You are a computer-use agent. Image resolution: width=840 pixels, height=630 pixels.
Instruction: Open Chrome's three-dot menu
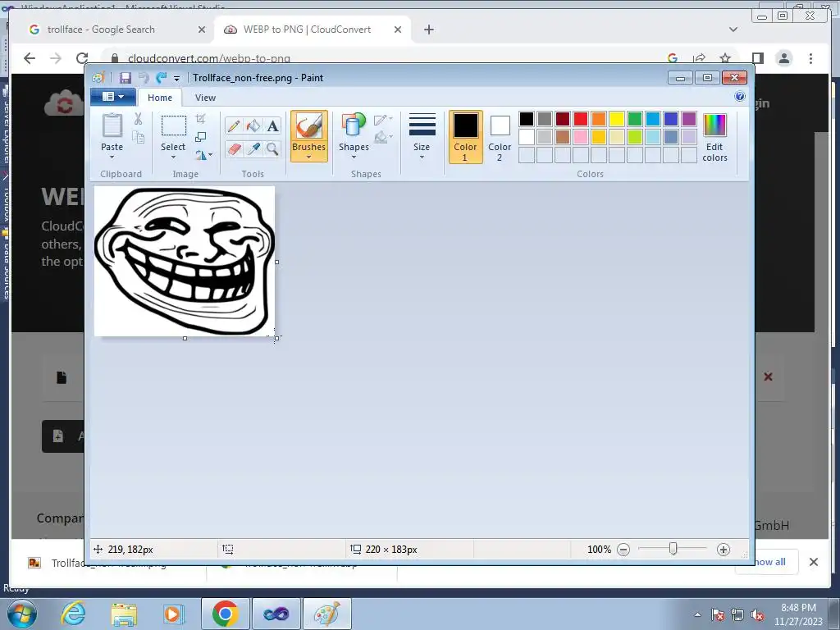coord(810,58)
